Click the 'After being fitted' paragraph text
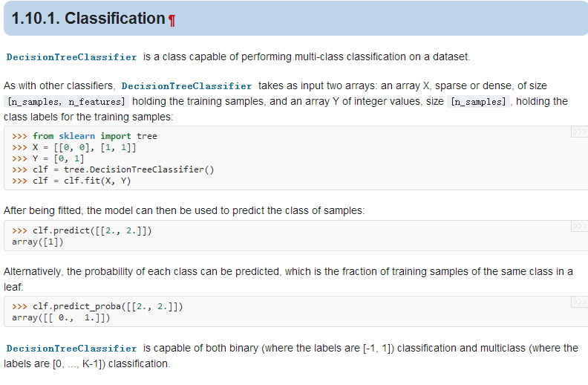This screenshot has width=588, height=385. [184, 210]
